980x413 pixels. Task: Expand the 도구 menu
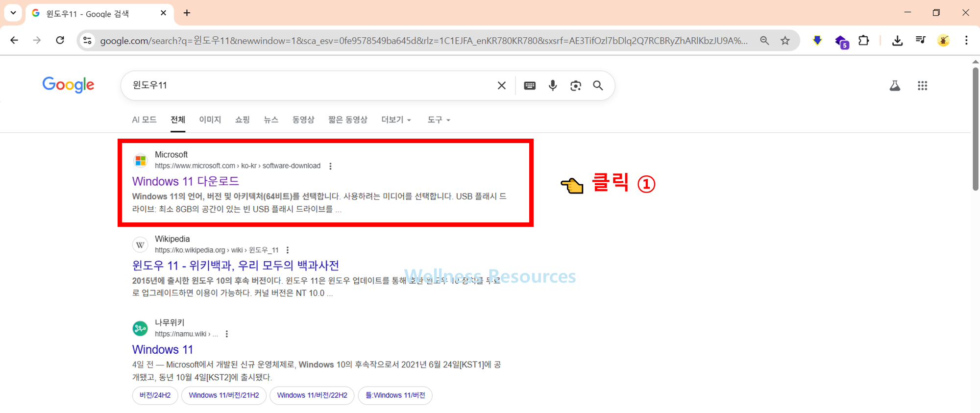439,120
